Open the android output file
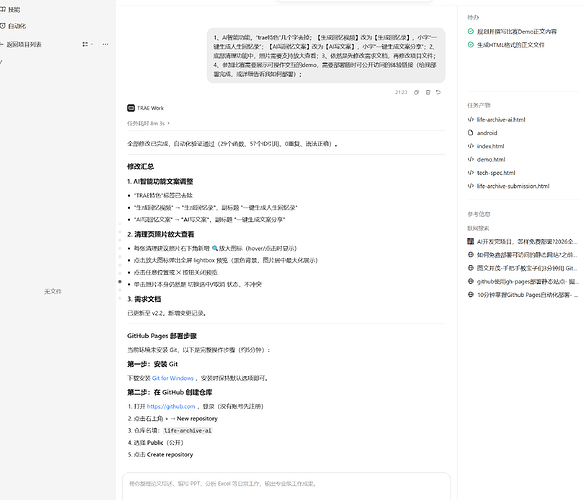This screenshot has height=500, width=584. tap(487, 133)
